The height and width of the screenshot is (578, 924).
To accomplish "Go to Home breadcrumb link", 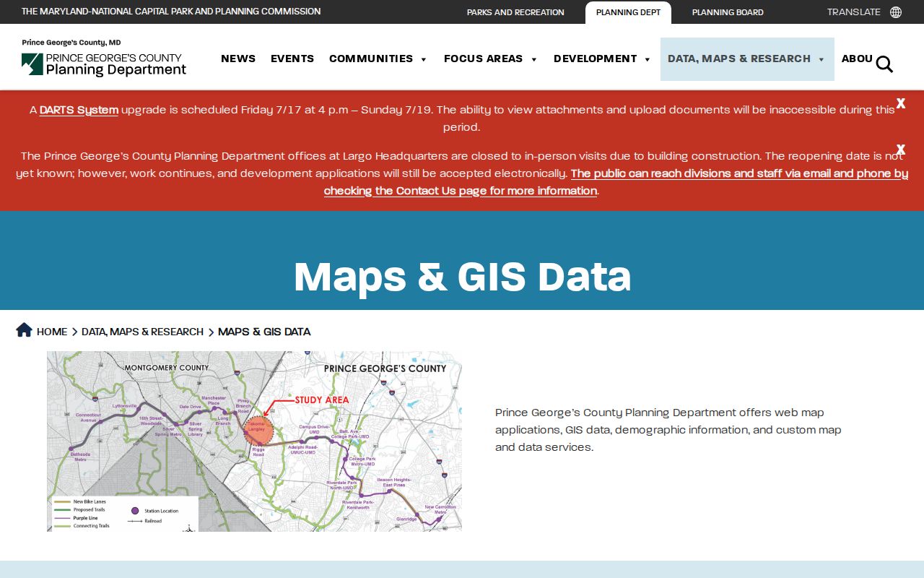I will point(52,332).
